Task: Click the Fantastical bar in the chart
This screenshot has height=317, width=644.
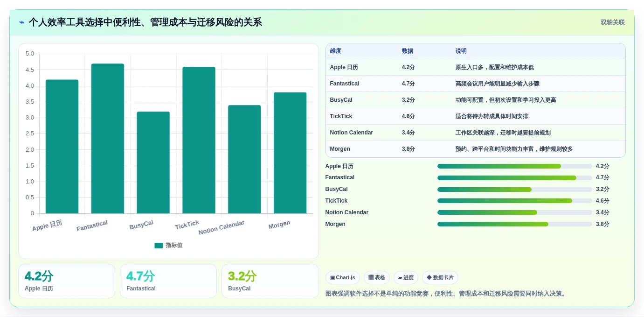Action: [x=108, y=139]
